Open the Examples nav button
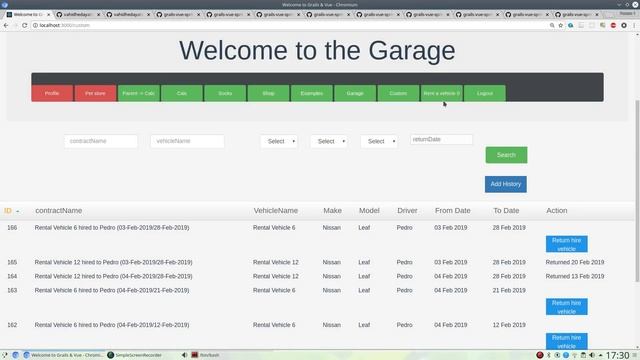Viewport: 640px width, 360px height. (312, 93)
